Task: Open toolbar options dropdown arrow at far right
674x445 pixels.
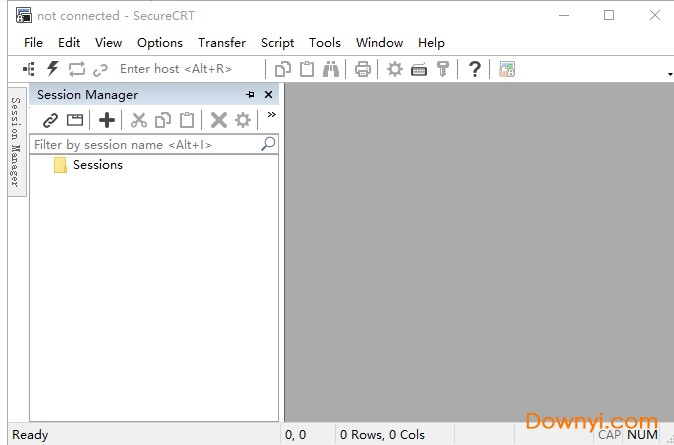Action: [669, 75]
